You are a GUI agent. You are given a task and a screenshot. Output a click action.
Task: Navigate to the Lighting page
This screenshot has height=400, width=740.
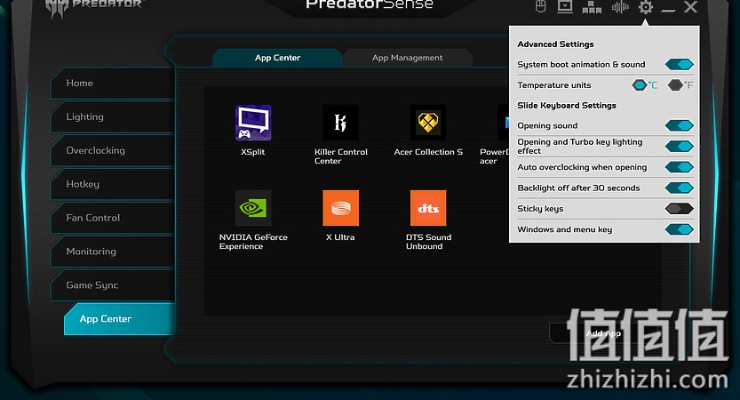click(85, 117)
